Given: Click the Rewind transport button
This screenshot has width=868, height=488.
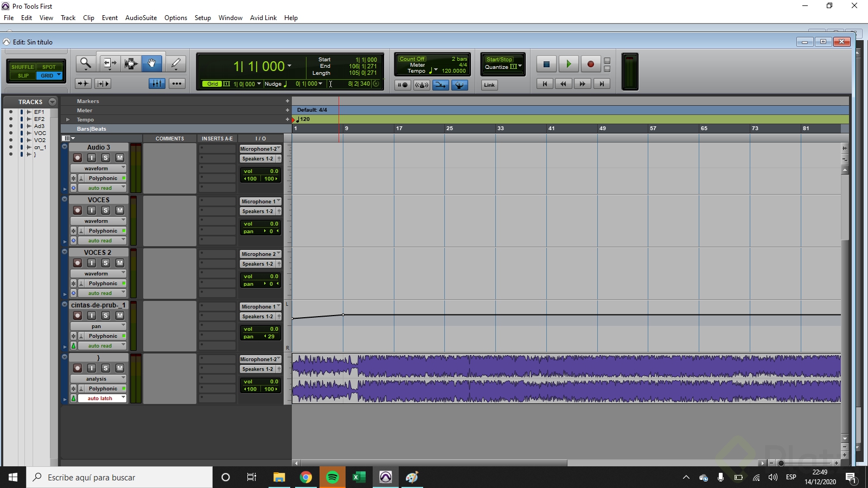Looking at the screenshot, I should click(x=564, y=84).
